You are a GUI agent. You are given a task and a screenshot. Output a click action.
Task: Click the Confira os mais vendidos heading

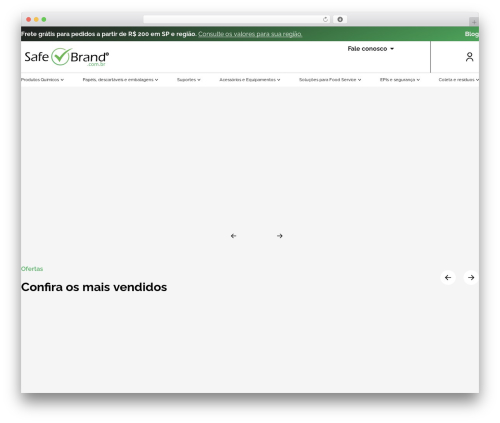click(94, 287)
